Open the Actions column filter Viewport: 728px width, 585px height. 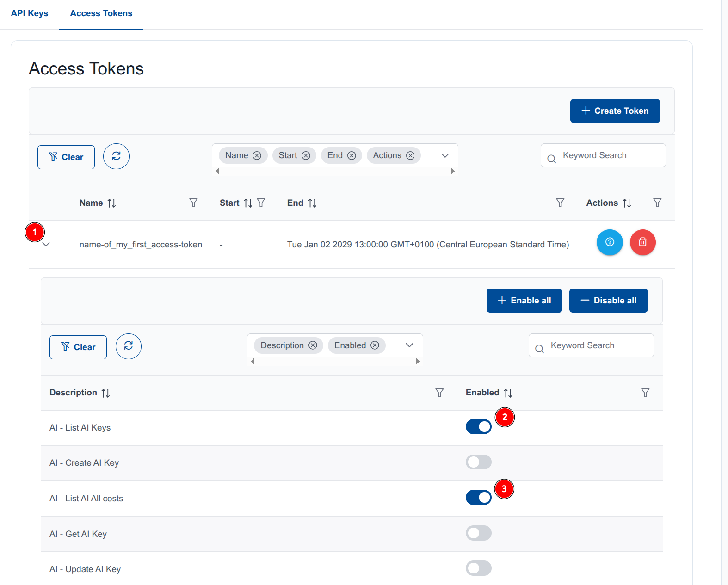[657, 203]
